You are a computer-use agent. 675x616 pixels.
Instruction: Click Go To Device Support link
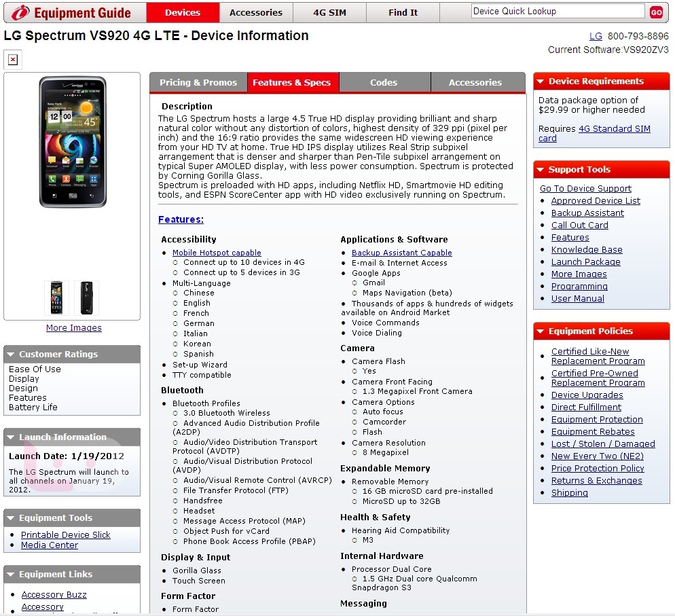[x=585, y=189]
